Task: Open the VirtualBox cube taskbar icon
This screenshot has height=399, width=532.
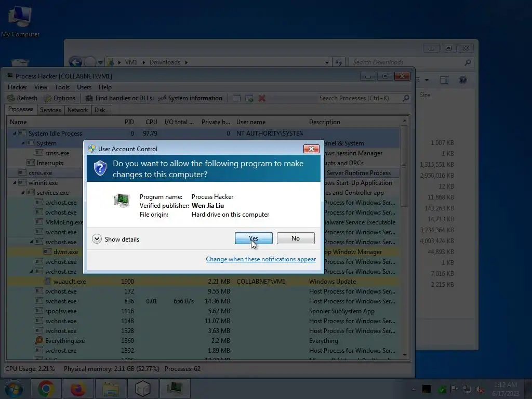Action: point(143,389)
